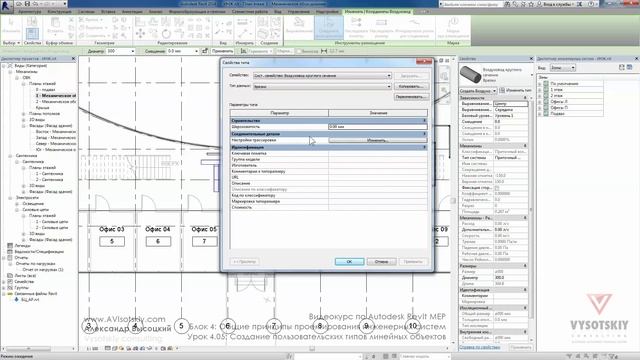Close the project browser panel
640x360 pixels.
tap(73, 59)
